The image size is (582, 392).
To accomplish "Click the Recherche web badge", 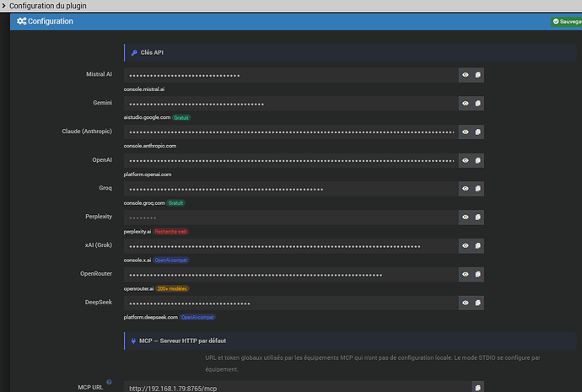I will coord(170,232).
